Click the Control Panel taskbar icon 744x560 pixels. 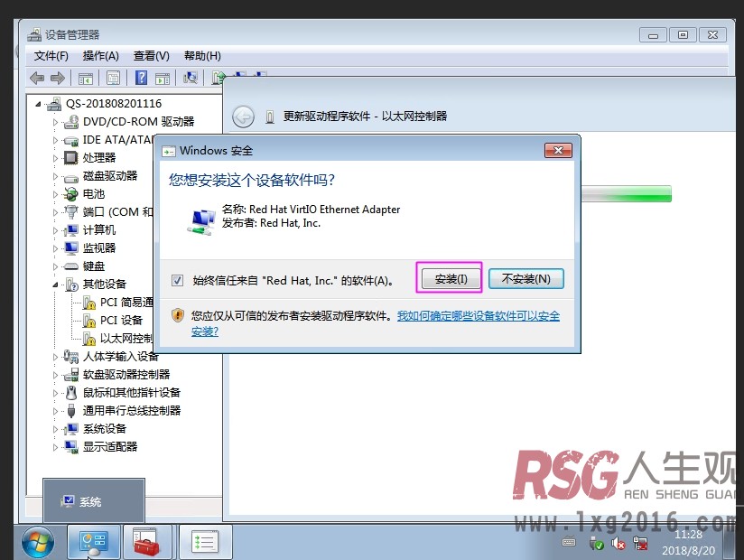93,542
